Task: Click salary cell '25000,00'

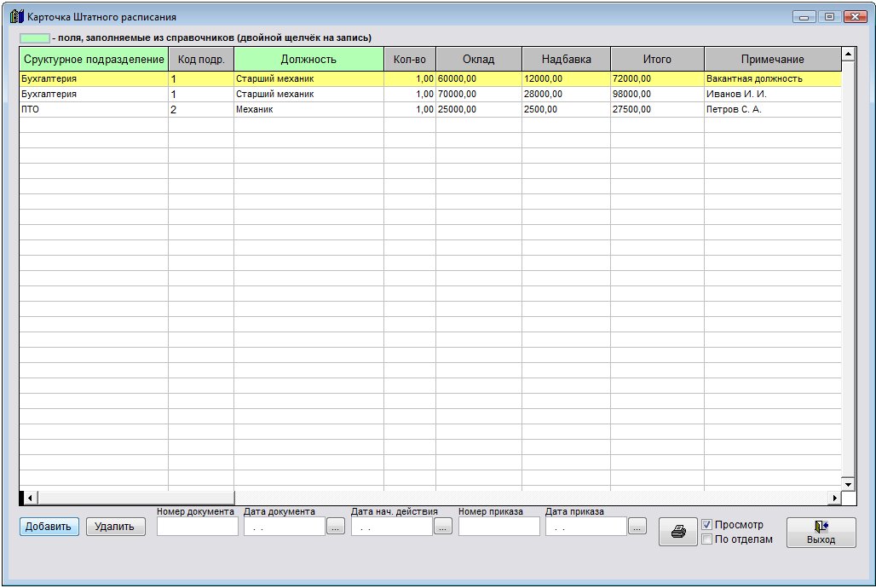Action: [479, 110]
